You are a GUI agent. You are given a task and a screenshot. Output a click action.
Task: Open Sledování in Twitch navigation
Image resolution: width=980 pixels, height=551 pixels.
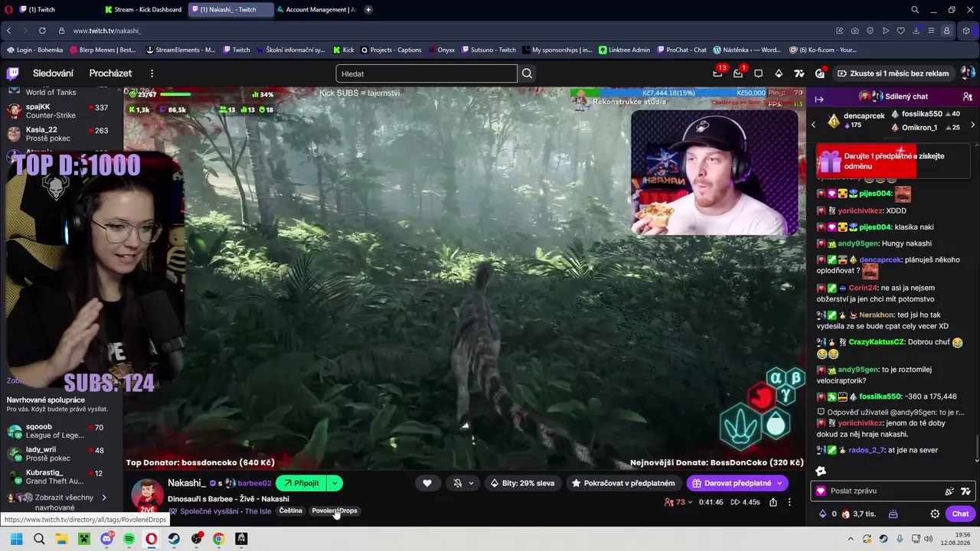pyautogui.click(x=53, y=73)
